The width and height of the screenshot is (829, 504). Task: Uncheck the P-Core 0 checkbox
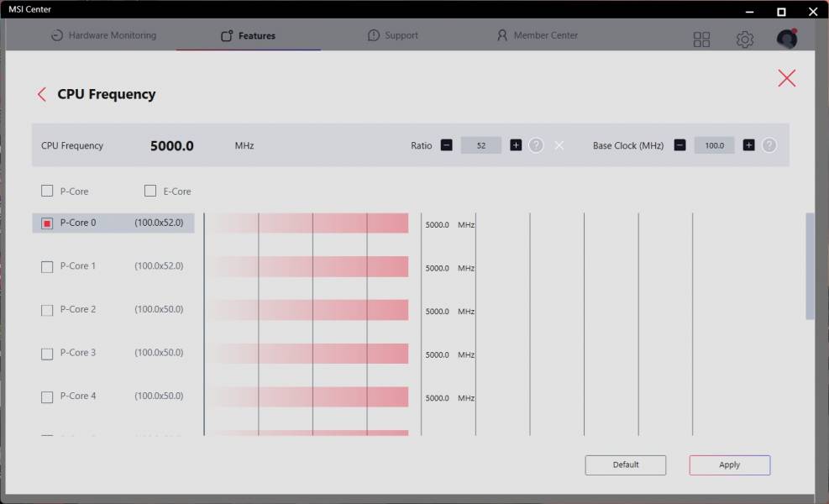coord(47,223)
